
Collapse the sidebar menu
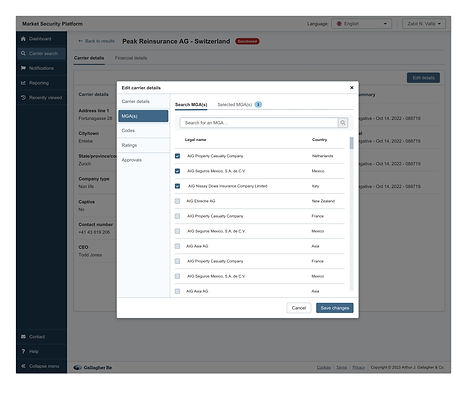click(40, 366)
